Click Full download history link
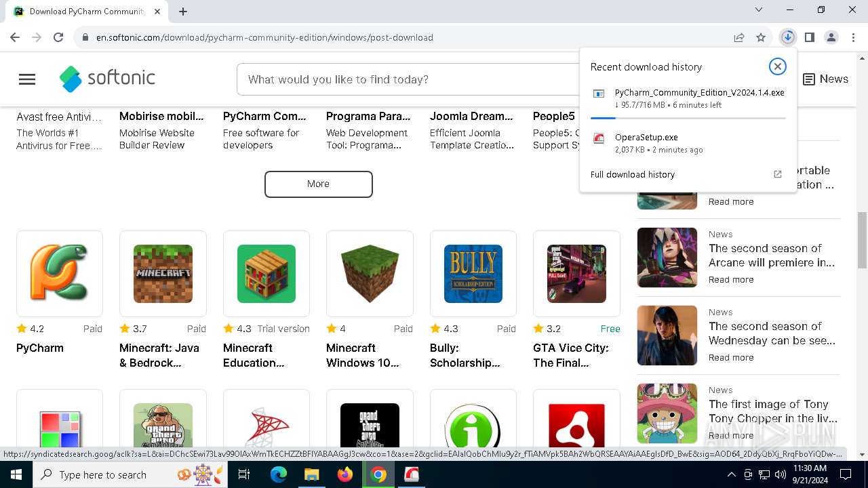868x488 pixels. click(633, 174)
